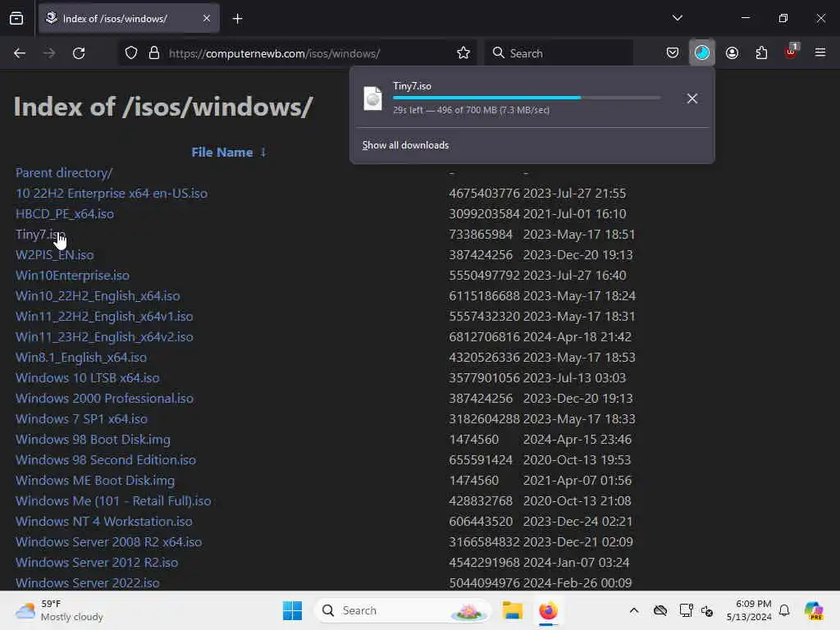This screenshot has height=630, width=840.
Task: Cancel the Tiny7.iso download
Action: pos(692,98)
